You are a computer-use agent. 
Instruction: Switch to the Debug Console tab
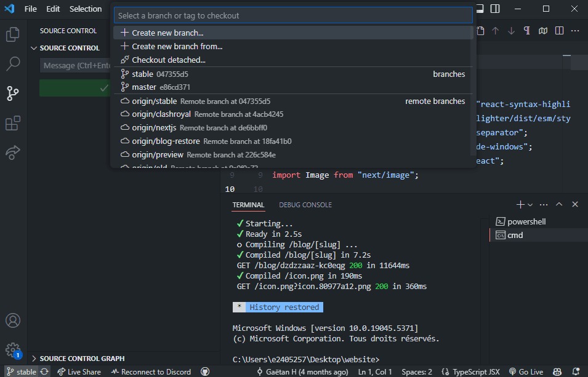[305, 205]
